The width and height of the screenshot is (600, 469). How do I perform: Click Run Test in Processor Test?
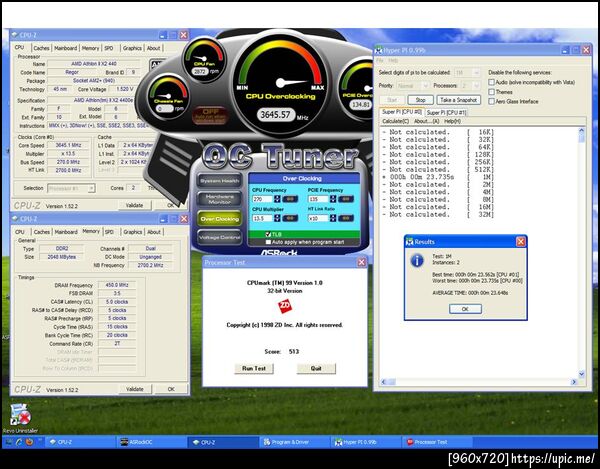point(254,368)
